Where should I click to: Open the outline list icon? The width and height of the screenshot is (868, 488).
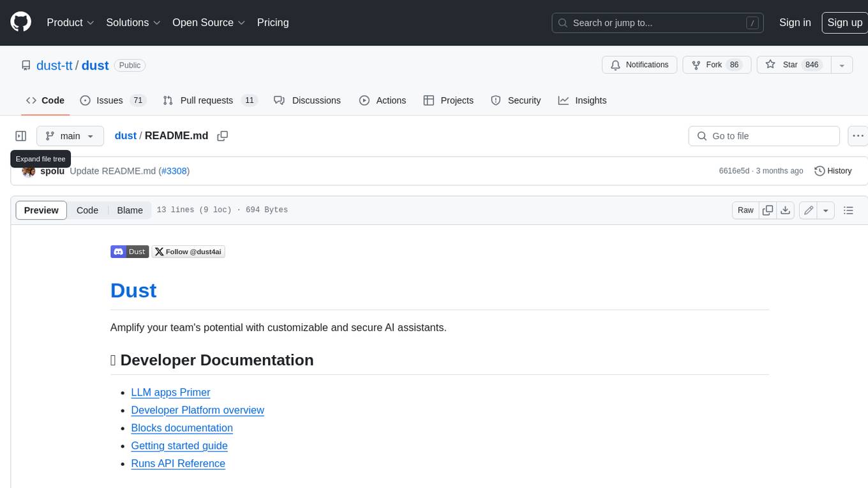(848, 210)
